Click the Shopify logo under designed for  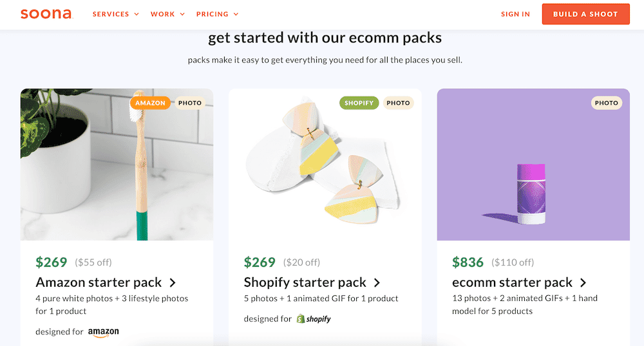point(314,318)
